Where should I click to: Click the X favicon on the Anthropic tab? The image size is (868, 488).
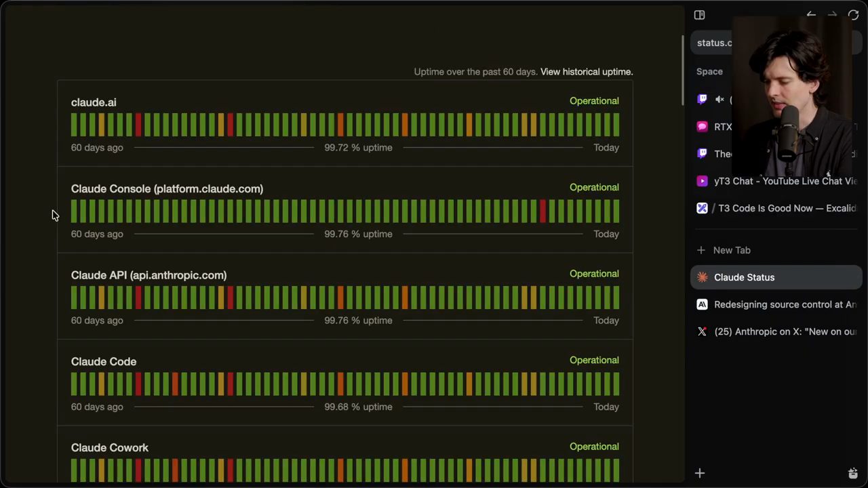pyautogui.click(x=702, y=331)
